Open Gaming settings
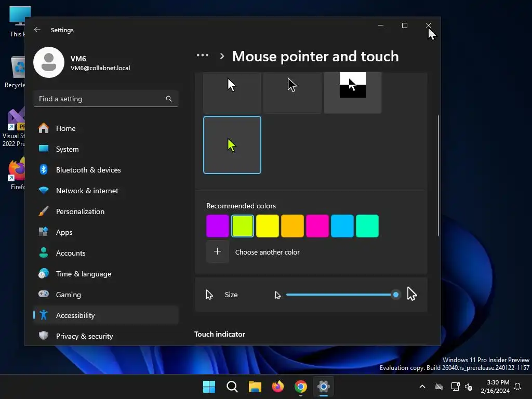The image size is (532, 399). click(x=105, y=295)
